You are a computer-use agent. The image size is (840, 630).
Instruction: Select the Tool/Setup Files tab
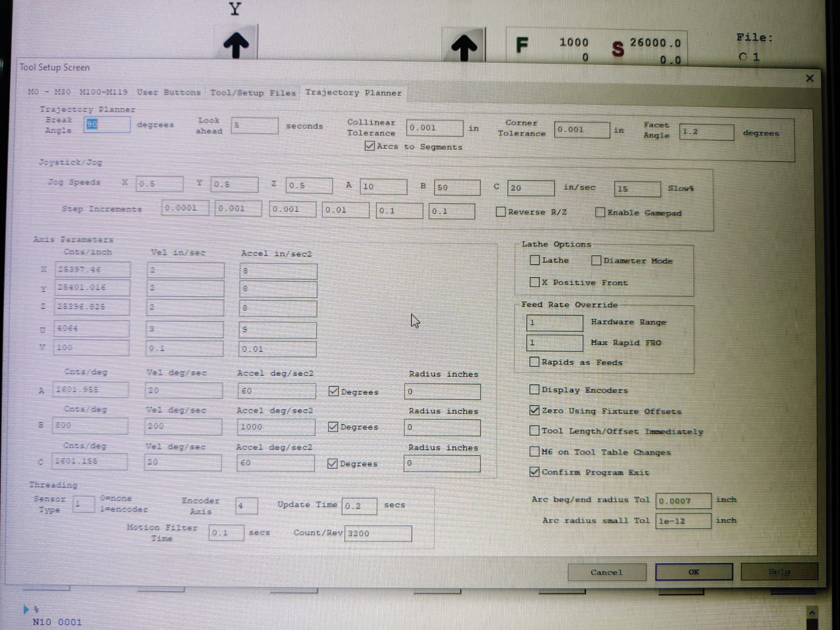click(x=253, y=93)
